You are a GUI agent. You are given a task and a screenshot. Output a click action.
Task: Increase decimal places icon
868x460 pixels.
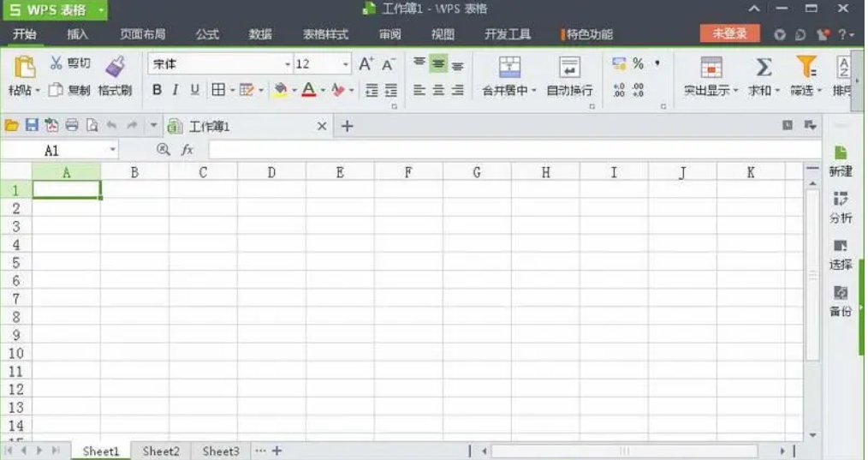click(619, 90)
